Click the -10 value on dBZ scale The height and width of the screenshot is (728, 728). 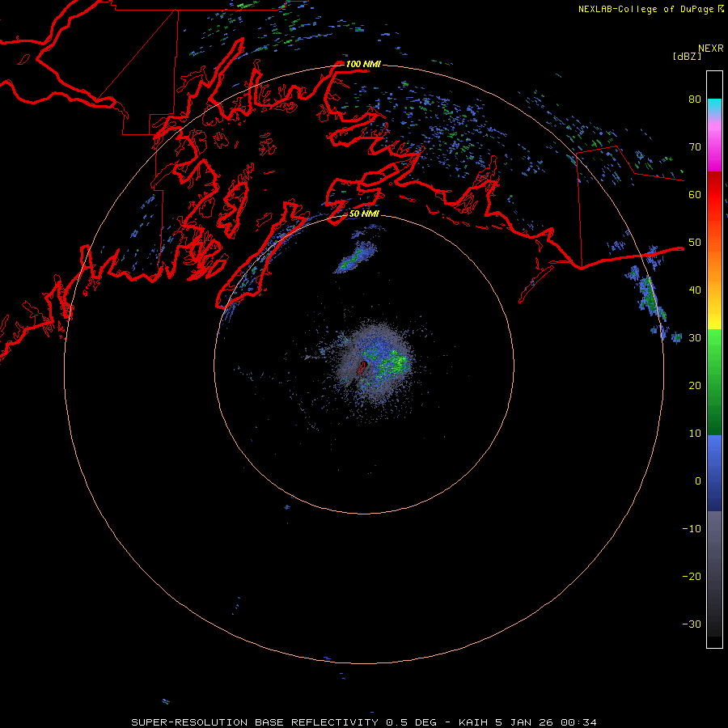tap(692, 529)
